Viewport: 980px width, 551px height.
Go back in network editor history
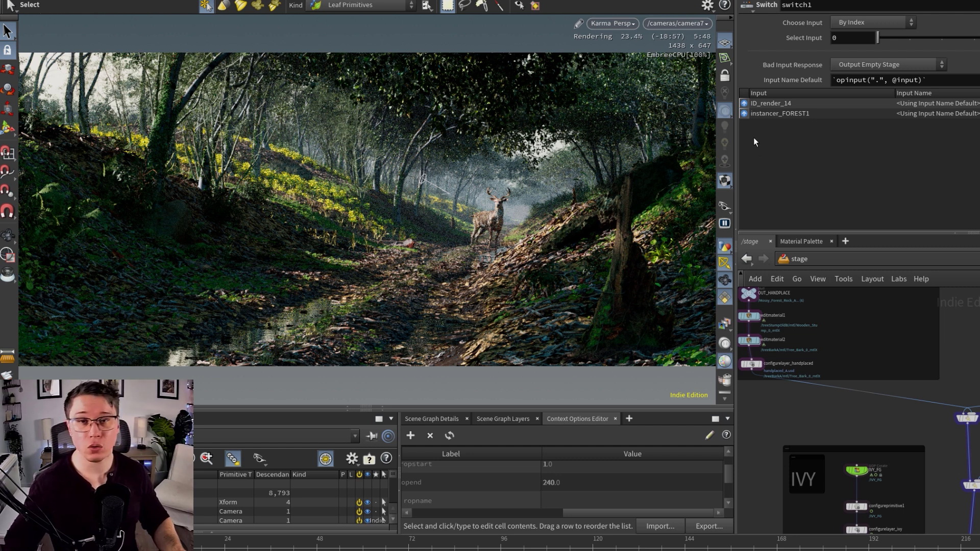[x=747, y=259]
